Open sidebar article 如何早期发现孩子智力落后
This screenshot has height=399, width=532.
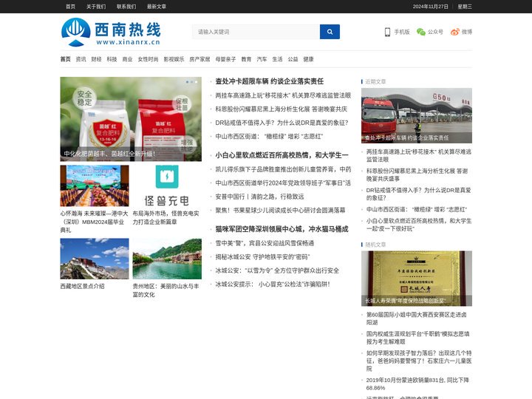tap(419, 361)
